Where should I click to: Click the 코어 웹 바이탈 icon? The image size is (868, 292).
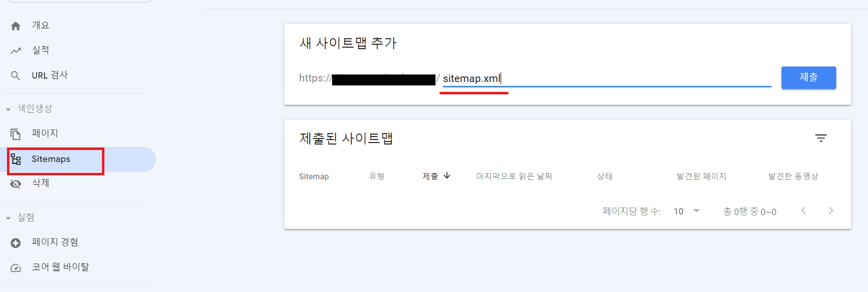(x=15, y=267)
